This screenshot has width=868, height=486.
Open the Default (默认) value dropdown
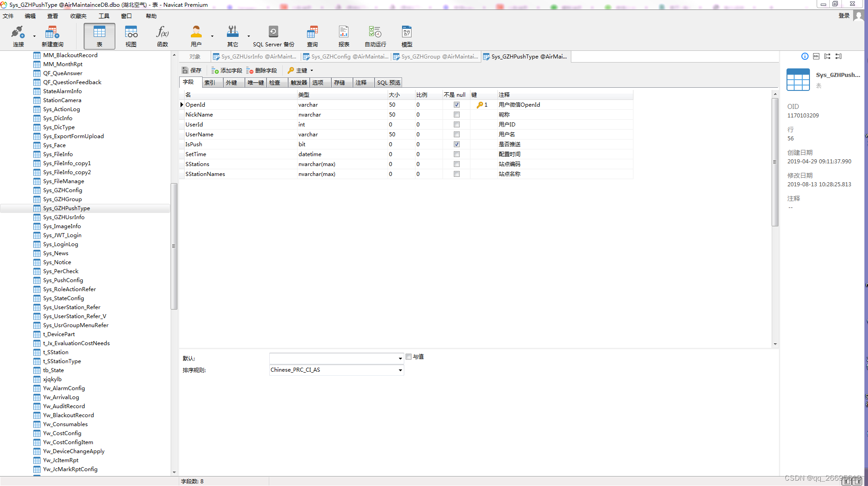coord(400,359)
